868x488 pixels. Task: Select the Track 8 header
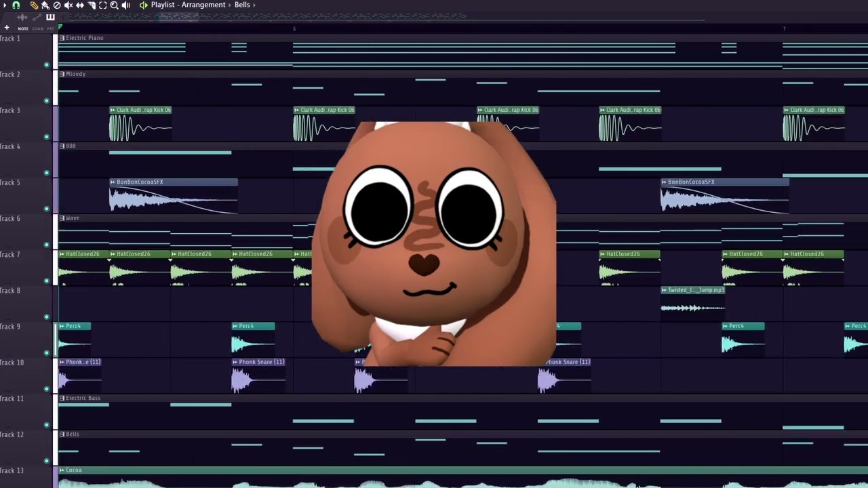tap(26, 303)
